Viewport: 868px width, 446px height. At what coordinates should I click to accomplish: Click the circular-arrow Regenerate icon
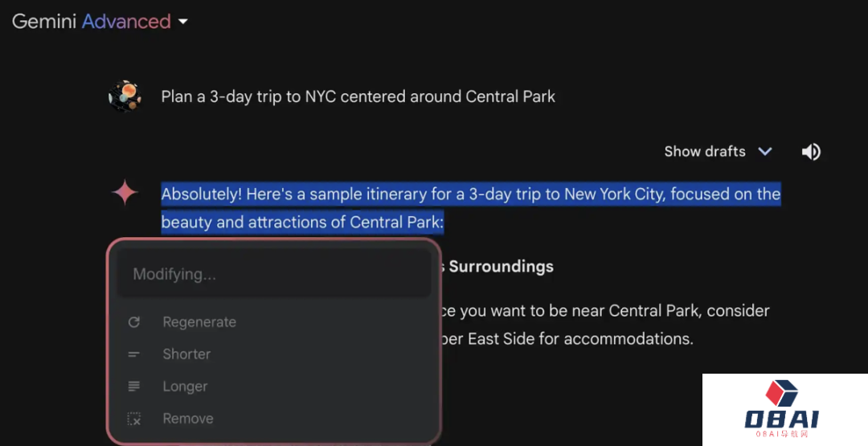(x=134, y=322)
